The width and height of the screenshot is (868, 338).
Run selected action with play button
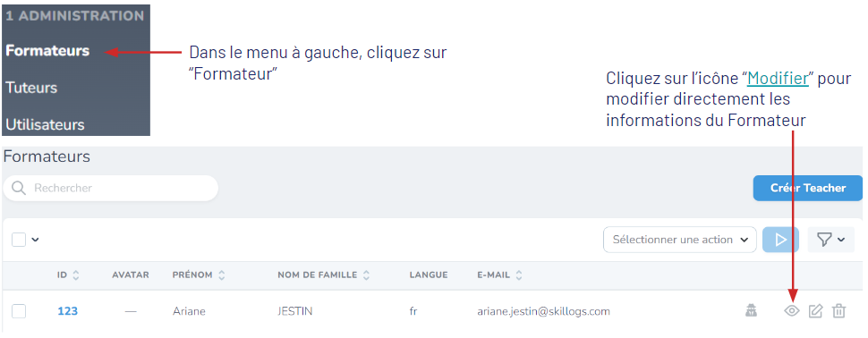click(780, 240)
